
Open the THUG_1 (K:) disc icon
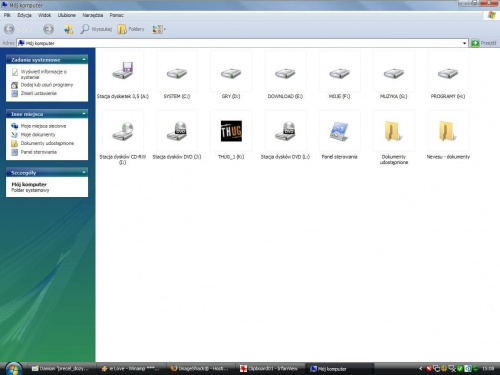click(x=231, y=131)
